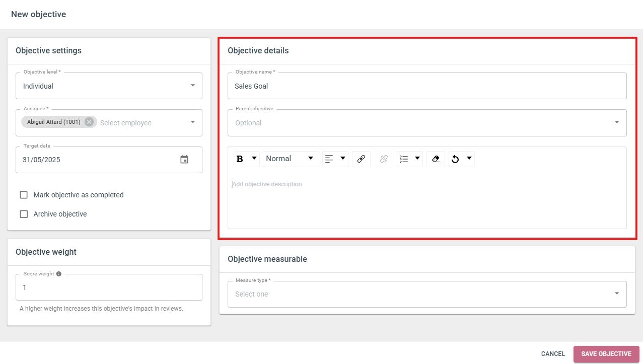Edit the Score weight field
This screenshot has width=643, height=364.
[109, 287]
